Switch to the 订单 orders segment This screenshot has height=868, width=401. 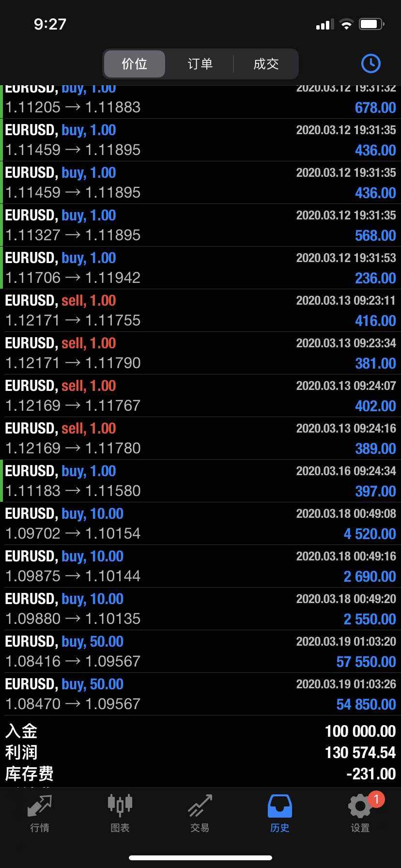[x=200, y=64]
